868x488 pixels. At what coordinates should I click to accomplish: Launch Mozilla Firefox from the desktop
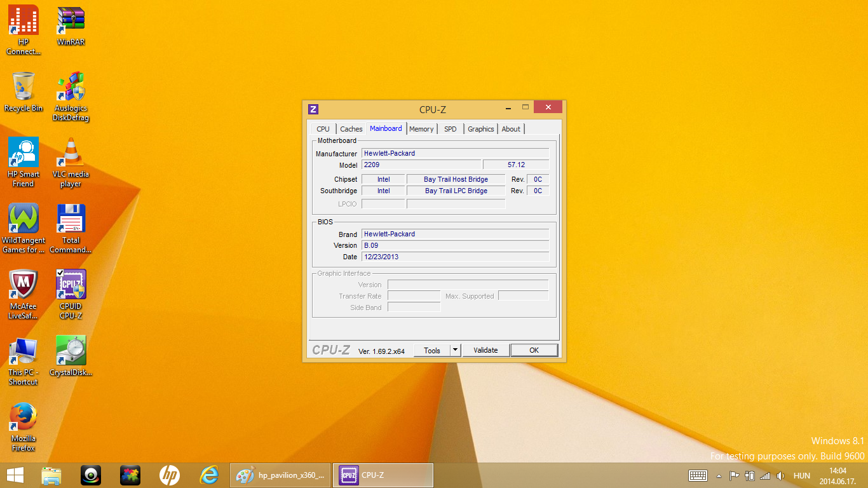pyautogui.click(x=24, y=417)
